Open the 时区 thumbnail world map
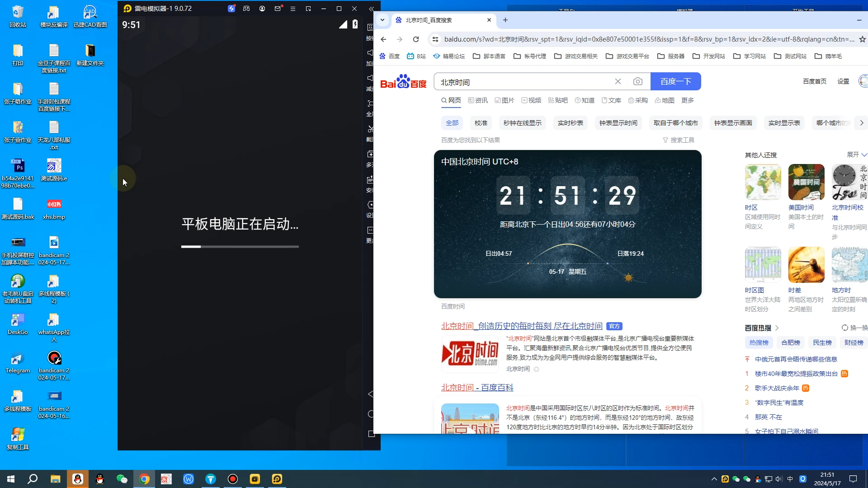 click(763, 182)
